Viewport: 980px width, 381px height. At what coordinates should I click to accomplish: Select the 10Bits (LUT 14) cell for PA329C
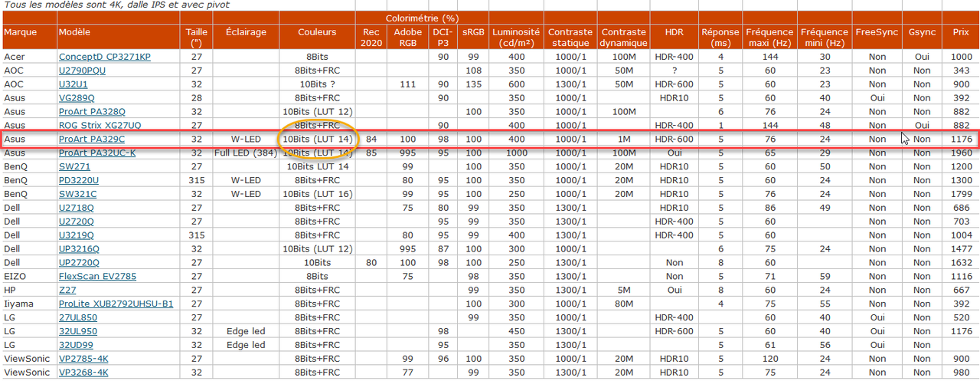click(318, 139)
